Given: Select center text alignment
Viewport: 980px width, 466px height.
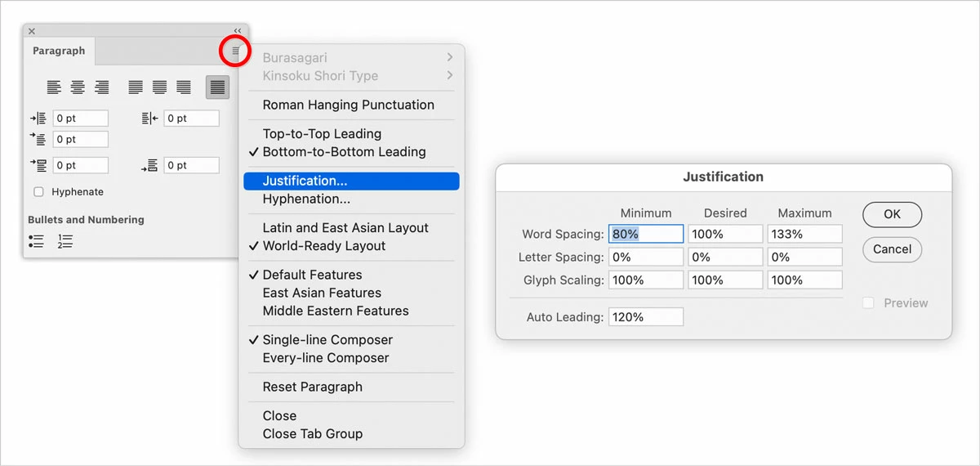Looking at the screenshot, I should click(x=78, y=87).
